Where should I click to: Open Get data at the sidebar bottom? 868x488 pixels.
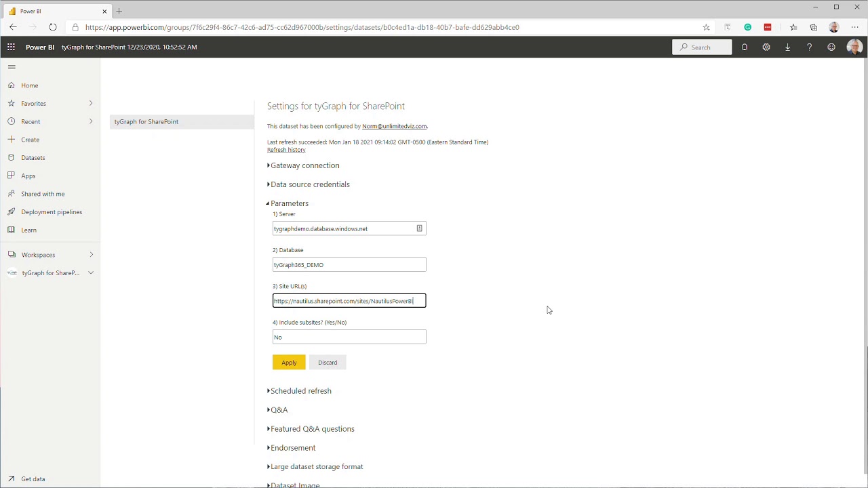tap(33, 479)
